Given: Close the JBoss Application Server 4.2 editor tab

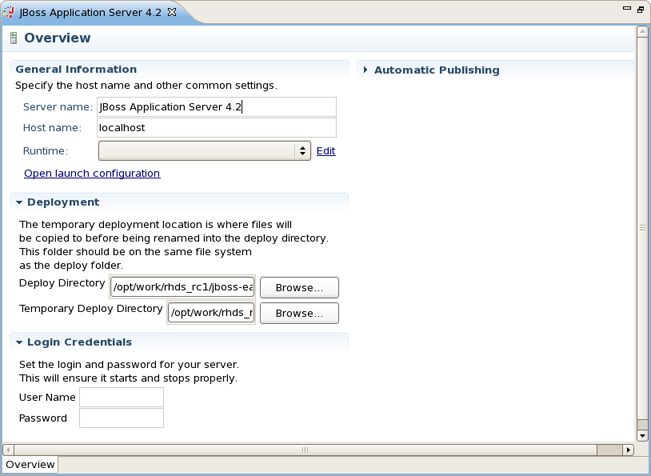Looking at the screenshot, I should 172,12.
